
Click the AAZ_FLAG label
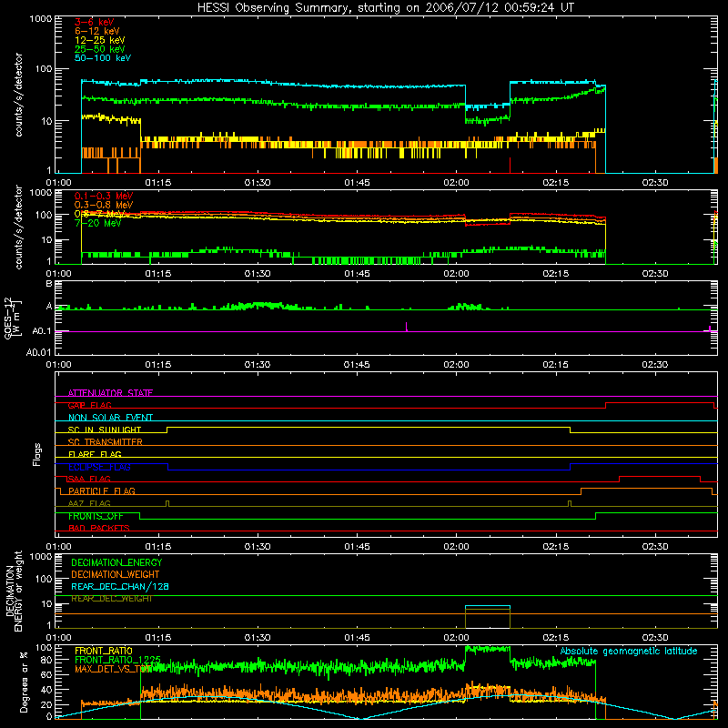89,503
